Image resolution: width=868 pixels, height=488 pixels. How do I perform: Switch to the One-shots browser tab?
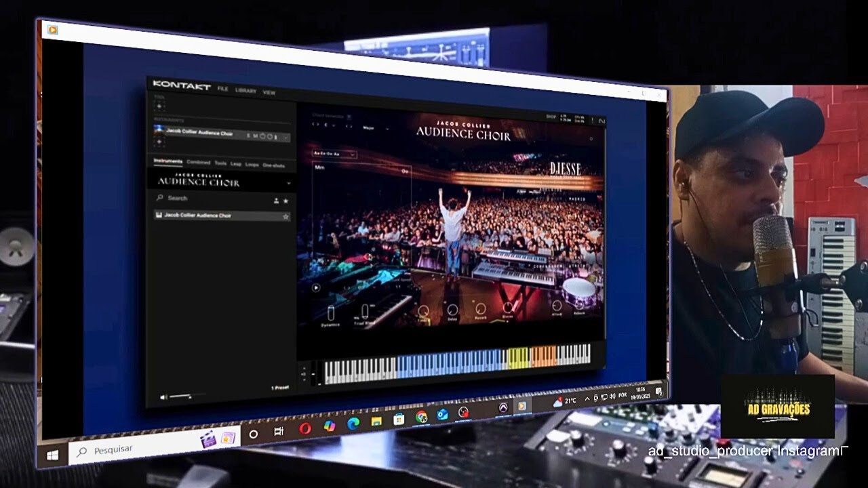[x=274, y=165]
